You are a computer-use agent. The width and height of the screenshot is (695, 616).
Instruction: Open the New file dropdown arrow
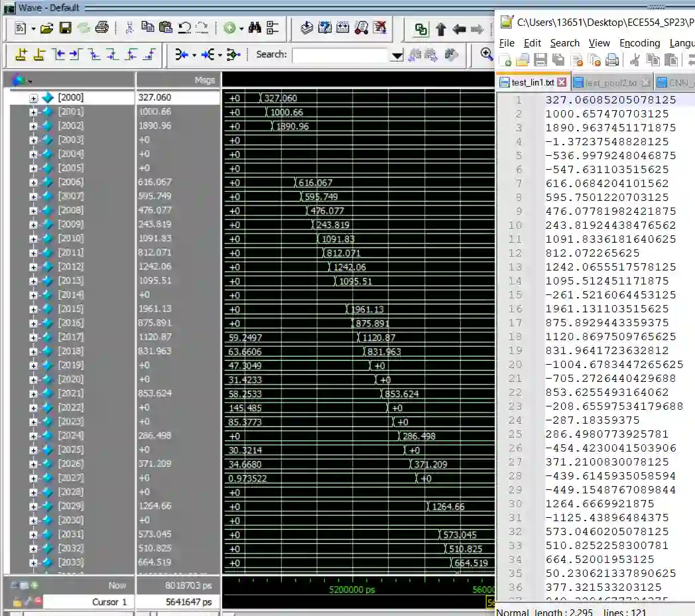33,29
